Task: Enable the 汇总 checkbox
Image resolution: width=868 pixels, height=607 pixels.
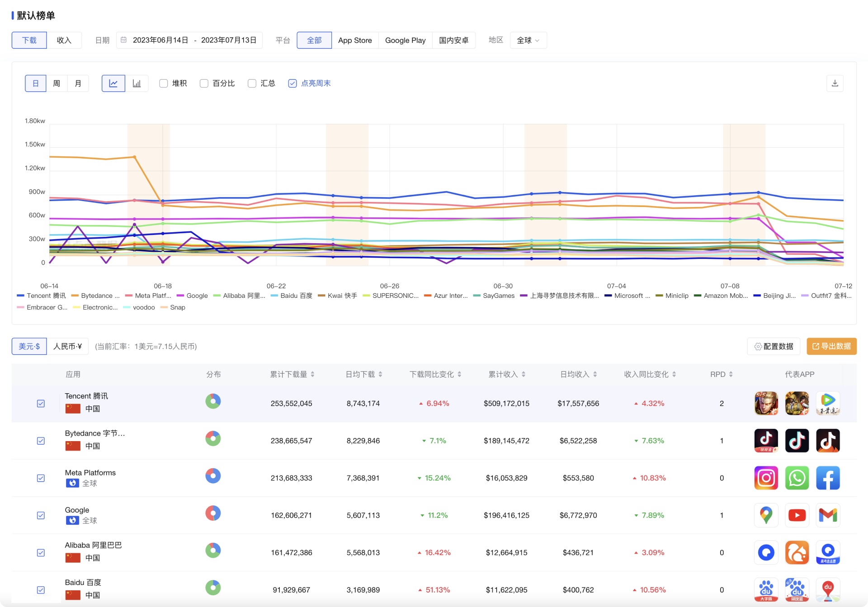Action: [252, 84]
